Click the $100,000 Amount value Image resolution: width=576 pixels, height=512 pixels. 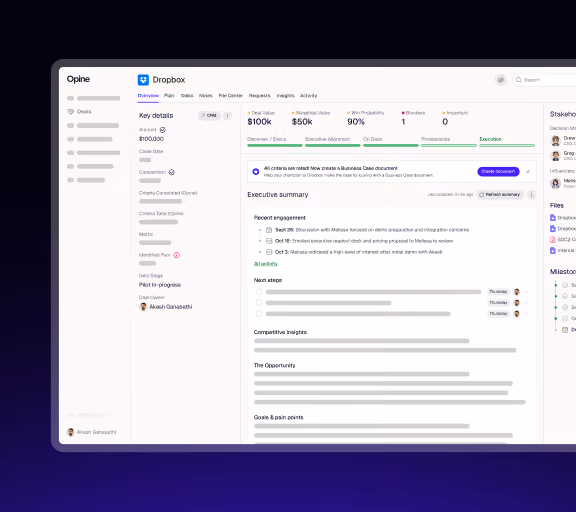[151, 139]
